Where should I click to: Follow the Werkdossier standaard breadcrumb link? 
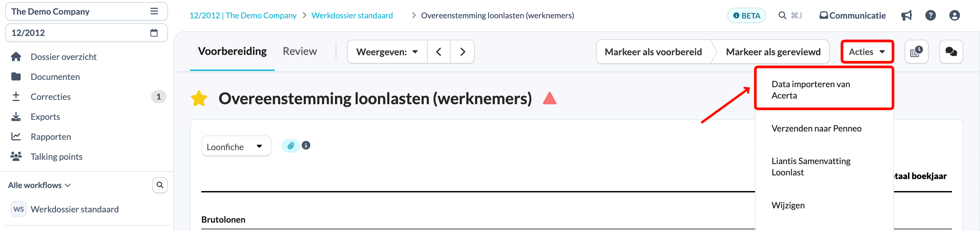coord(352,16)
